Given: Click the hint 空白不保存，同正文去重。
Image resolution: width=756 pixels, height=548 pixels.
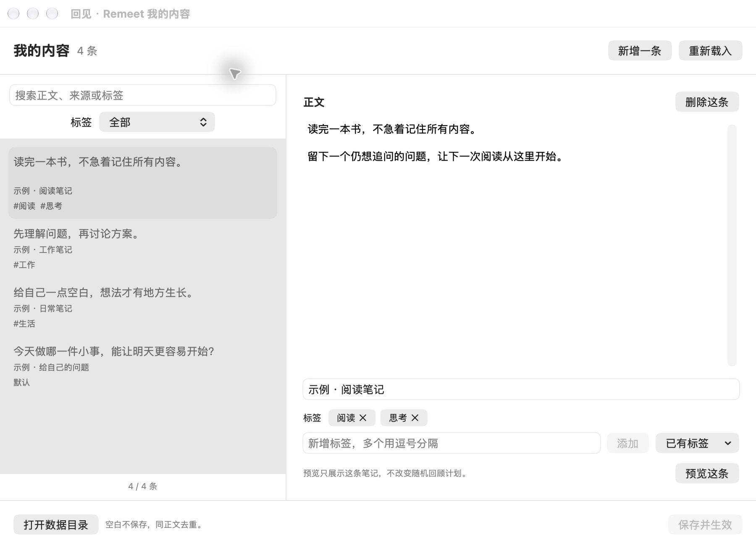Looking at the screenshot, I should tap(154, 524).
